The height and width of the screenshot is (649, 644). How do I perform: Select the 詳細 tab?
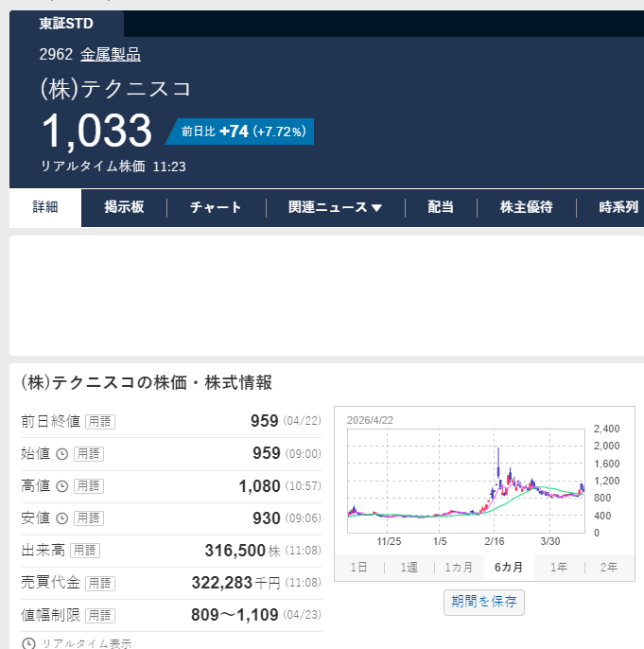pyautogui.click(x=45, y=207)
